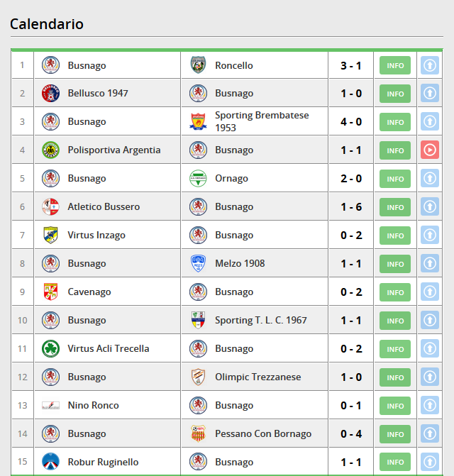Click the Roncello team crest
The image size is (454, 476).
coord(198,65)
